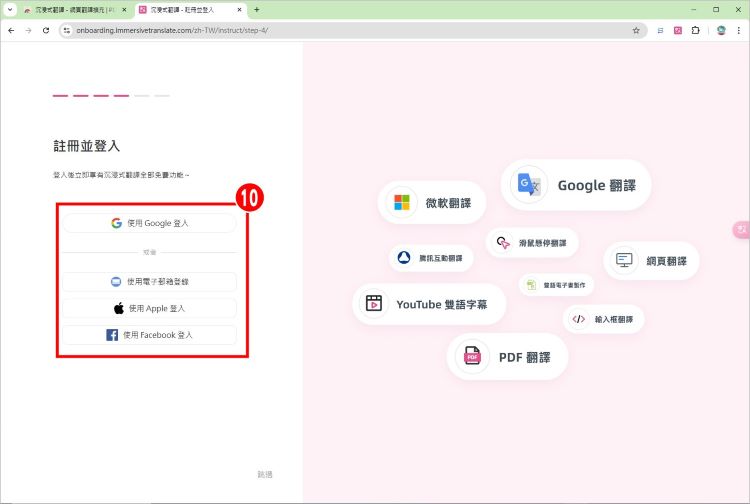Close the first browser tab

(x=124, y=10)
